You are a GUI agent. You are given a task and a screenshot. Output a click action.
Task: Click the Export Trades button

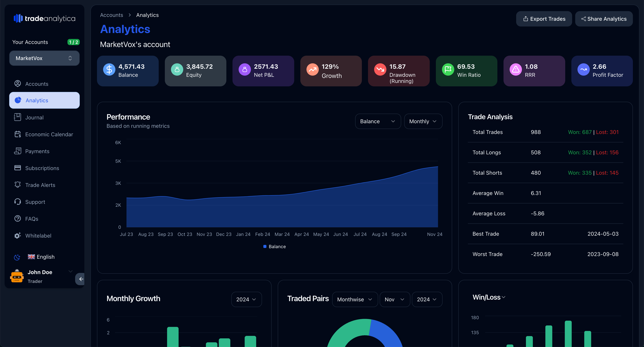(x=544, y=19)
